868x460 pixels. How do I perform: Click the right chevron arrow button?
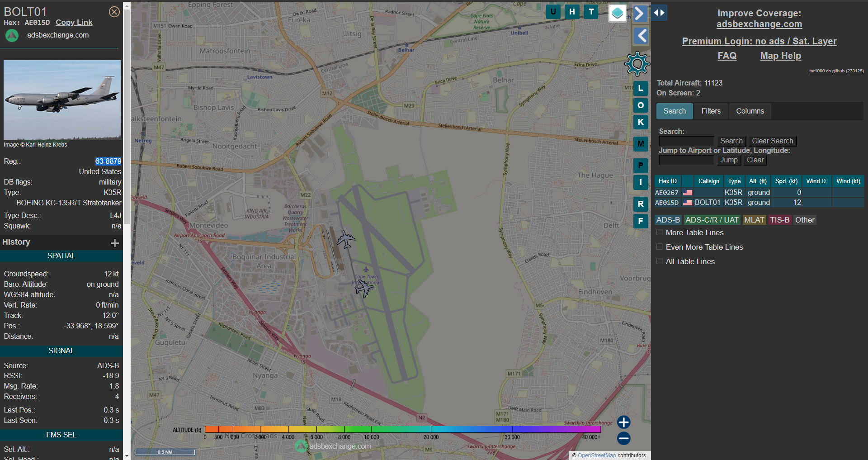point(640,13)
